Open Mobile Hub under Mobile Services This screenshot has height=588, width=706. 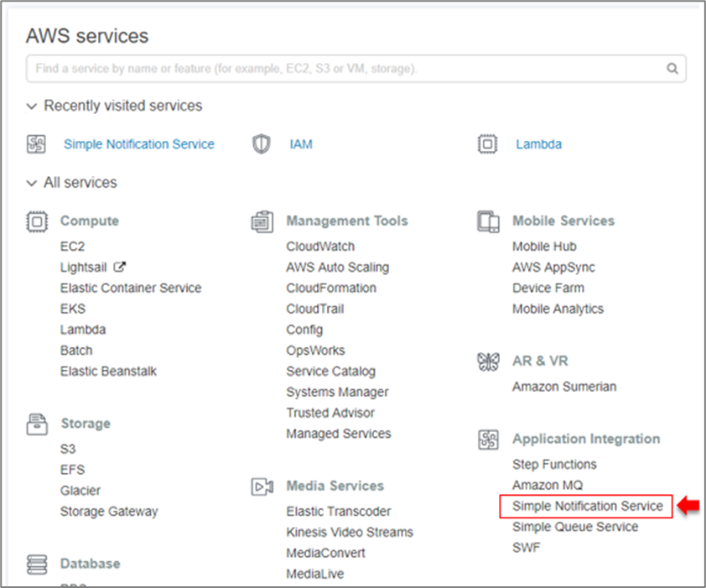tap(544, 247)
